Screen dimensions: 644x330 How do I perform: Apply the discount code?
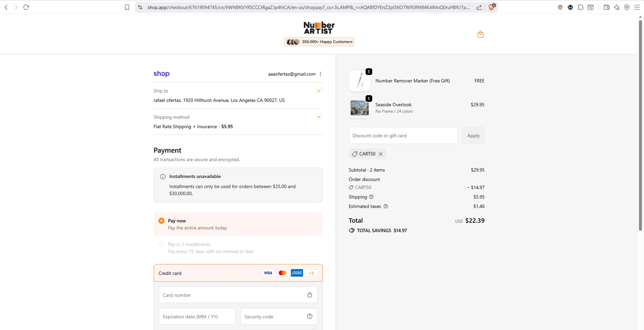[474, 135]
